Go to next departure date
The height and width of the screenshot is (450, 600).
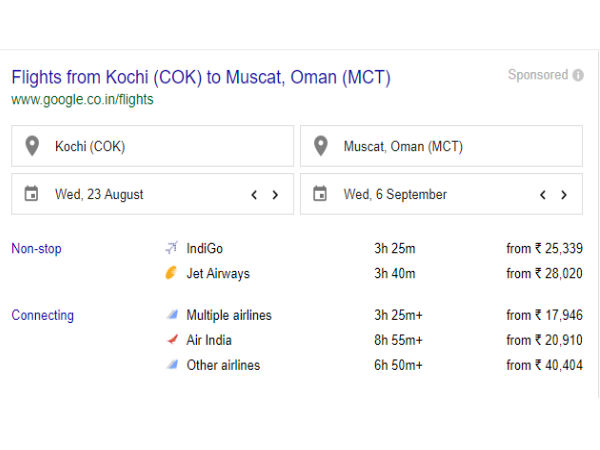click(x=275, y=195)
